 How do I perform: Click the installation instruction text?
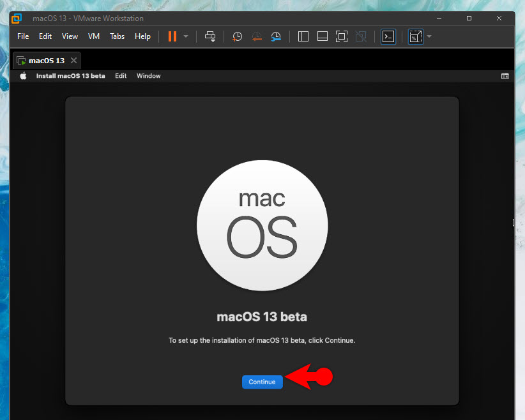(x=262, y=340)
